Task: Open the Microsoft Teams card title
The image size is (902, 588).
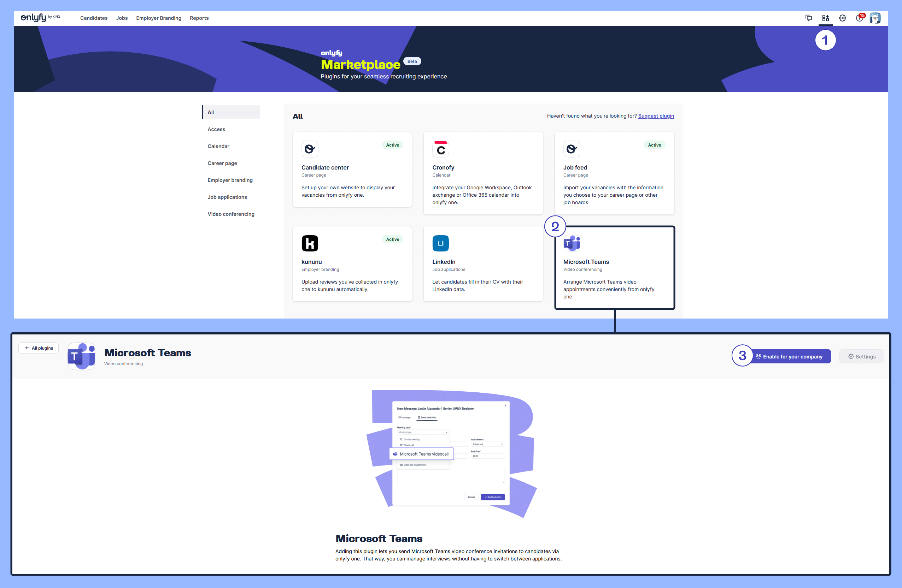Action: coord(586,262)
